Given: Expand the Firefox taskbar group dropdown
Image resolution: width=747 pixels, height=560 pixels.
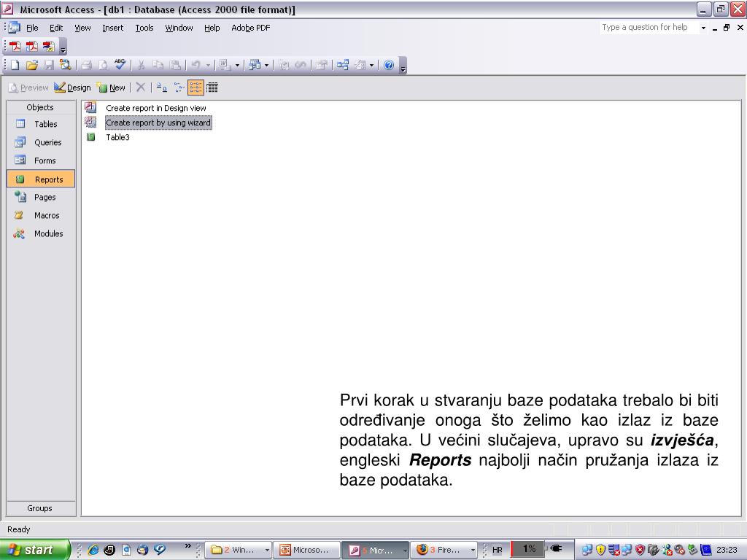Looking at the screenshot, I should (473, 550).
